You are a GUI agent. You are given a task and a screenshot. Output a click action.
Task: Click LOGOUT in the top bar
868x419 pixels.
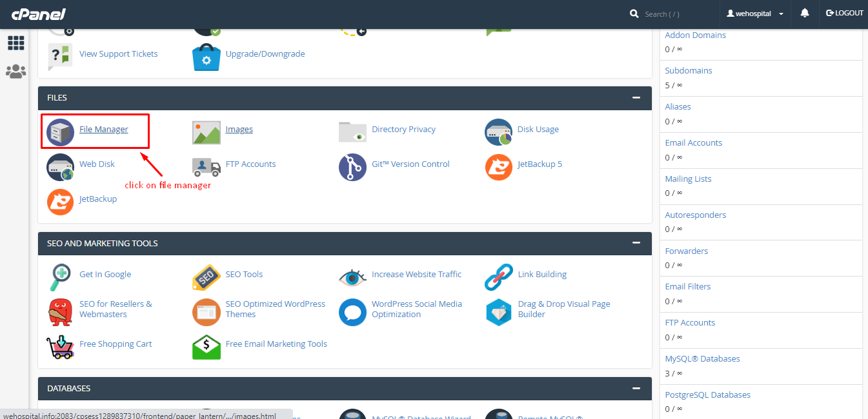pos(844,13)
